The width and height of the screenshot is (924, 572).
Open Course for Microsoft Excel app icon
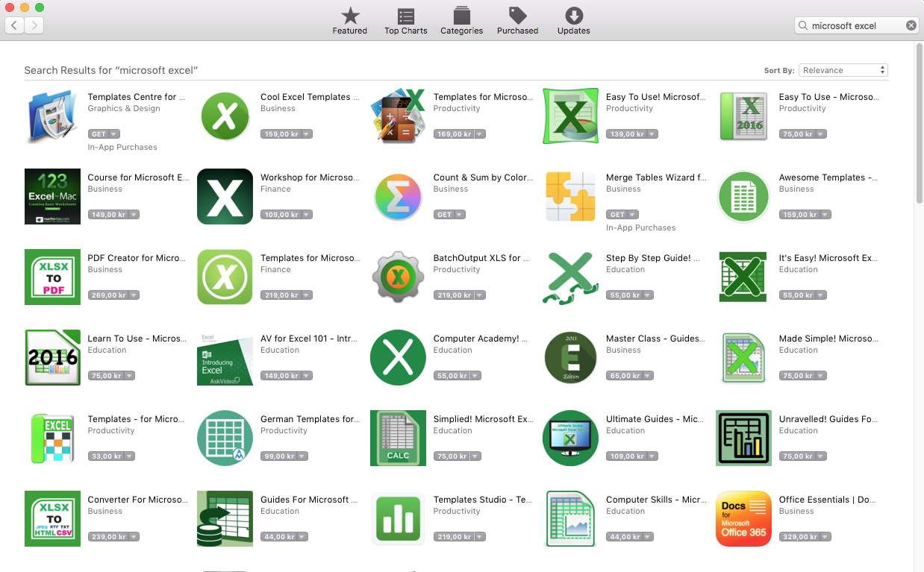click(x=52, y=197)
